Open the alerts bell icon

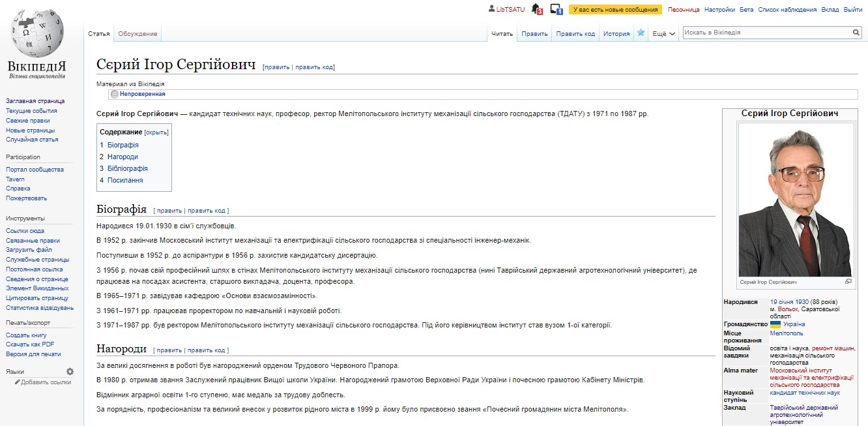536,9
